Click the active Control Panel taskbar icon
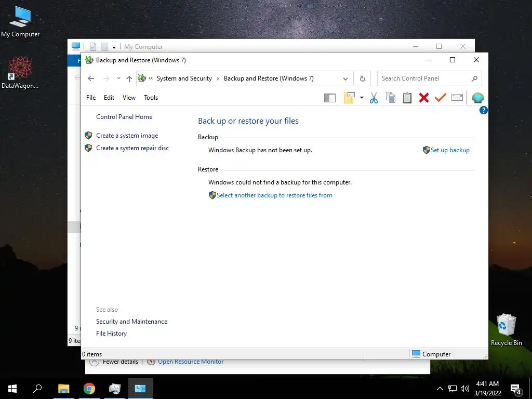 coord(140,389)
